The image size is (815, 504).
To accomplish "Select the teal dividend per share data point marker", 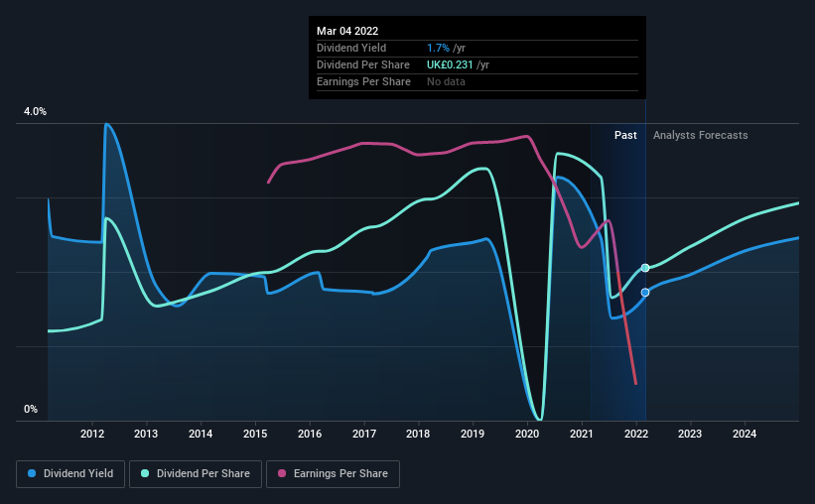I will pos(645,268).
